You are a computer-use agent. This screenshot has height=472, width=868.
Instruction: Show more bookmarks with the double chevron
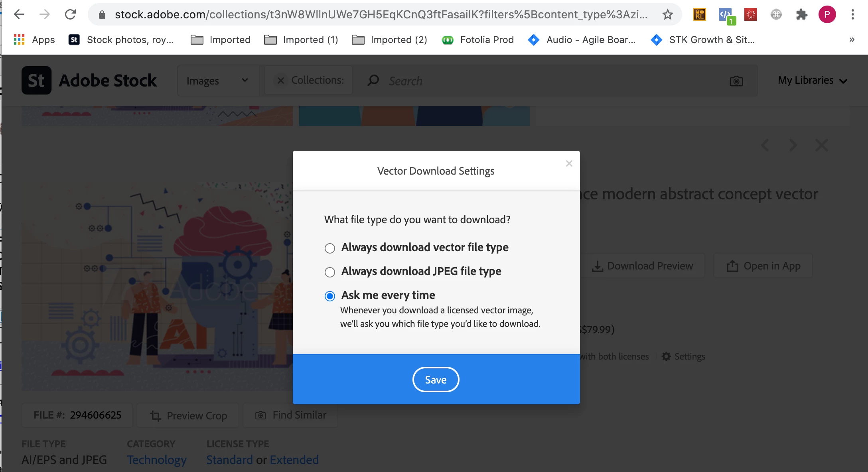pyautogui.click(x=852, y=40)
